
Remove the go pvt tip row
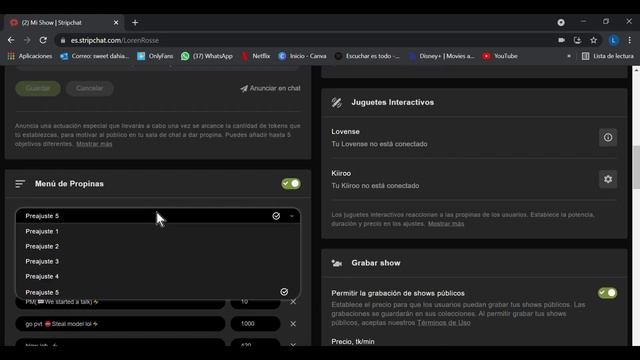(x=293, y=324)
